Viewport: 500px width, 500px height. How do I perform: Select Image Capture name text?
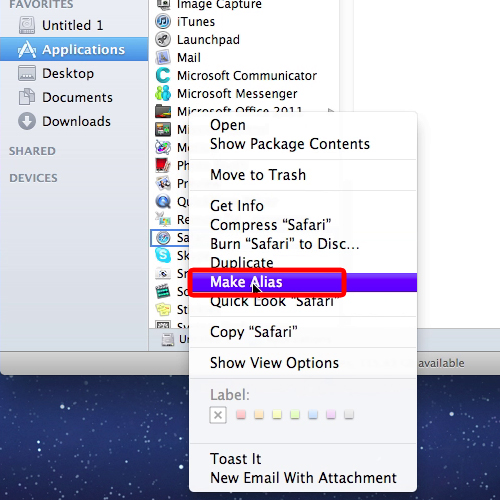click(x=219, y=5)
